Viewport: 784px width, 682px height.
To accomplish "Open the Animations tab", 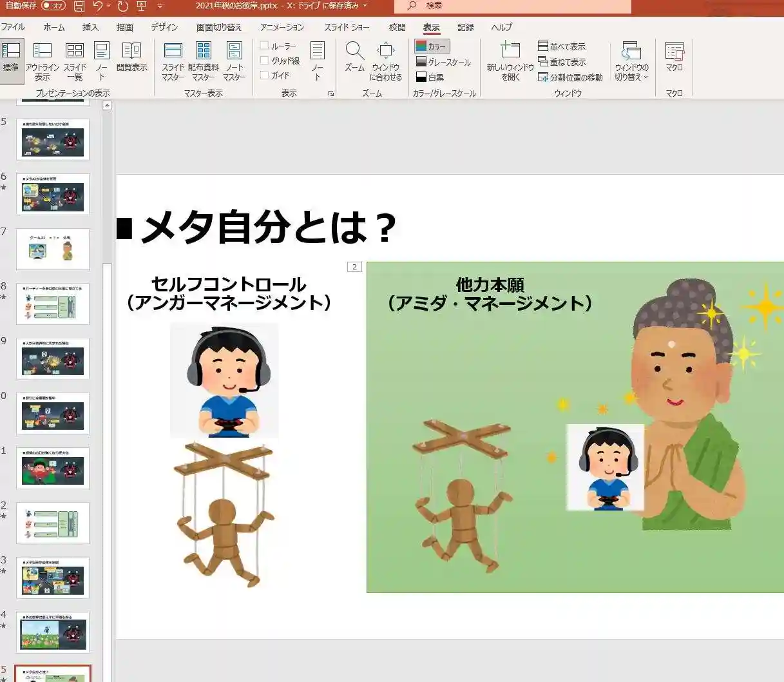I will 282,27.
